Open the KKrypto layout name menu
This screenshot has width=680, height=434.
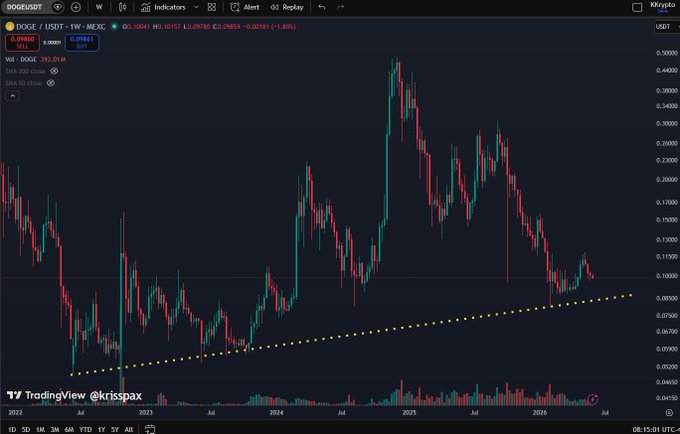(663, 4)
